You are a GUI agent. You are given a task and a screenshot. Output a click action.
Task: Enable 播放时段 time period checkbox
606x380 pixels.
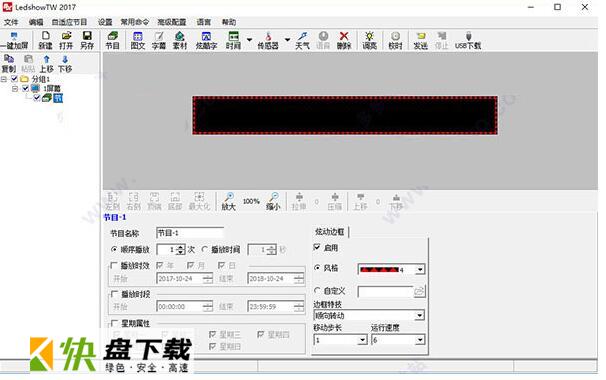click(x=114, y=294)
